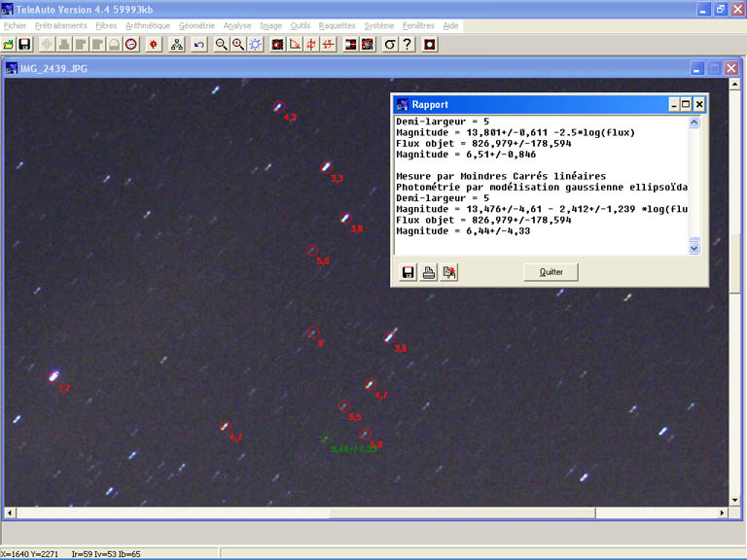Click the greyed-out crosshair toolbar icon
This screenshot has height=560, width=747.
coord(47,45)
